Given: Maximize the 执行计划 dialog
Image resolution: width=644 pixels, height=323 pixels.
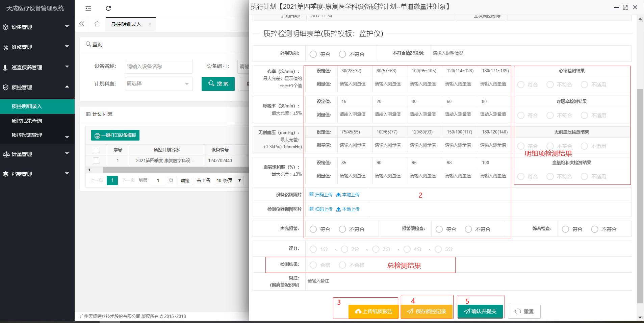Looking at the screenshot, I should [625, 7].
